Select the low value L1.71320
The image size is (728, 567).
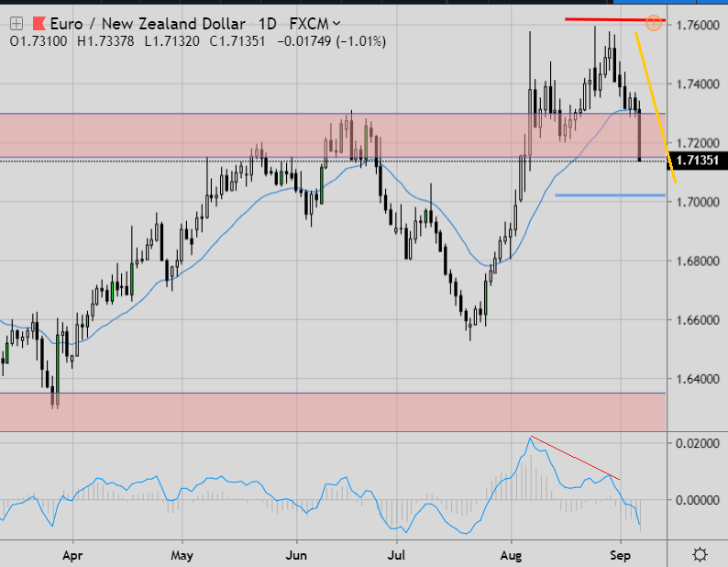click(171, 41)
